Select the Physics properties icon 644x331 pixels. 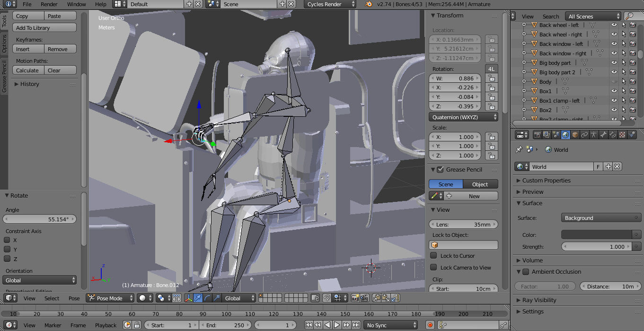tap(632, 135)
